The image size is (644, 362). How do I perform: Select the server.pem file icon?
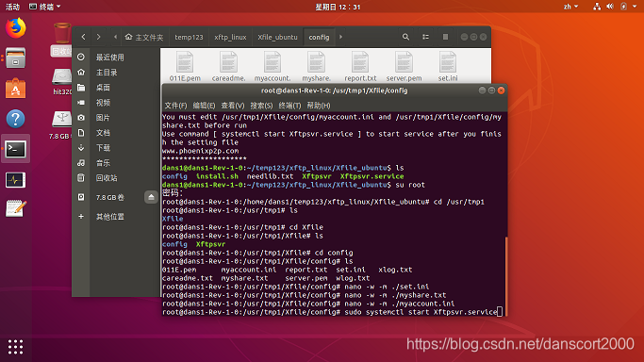click(x=404, y=66)
